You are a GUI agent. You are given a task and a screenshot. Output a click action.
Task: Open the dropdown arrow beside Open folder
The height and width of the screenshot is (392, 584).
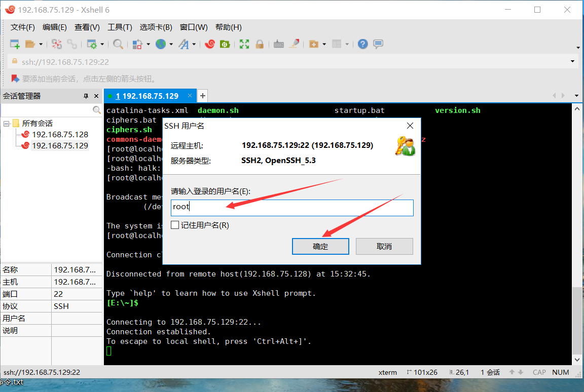point(41,44)
